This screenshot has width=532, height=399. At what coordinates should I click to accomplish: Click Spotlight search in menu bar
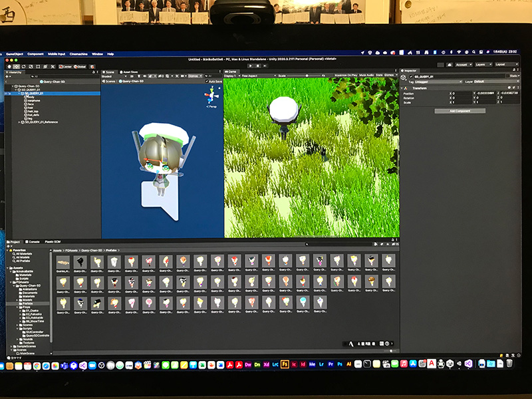(473, 53)
